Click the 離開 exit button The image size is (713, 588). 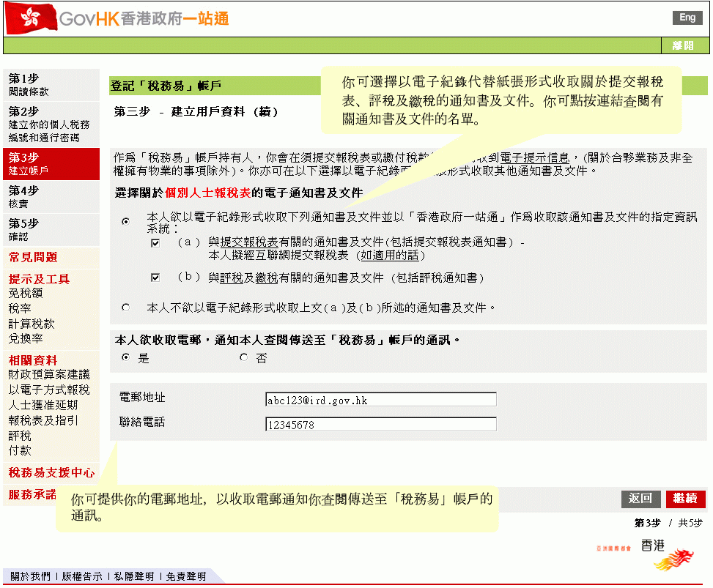coord(682,45)
